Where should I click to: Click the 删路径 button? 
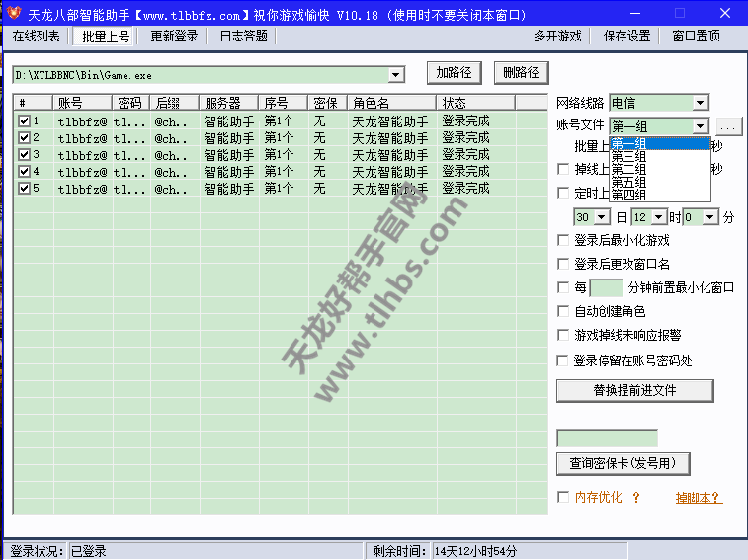[522, 73]
